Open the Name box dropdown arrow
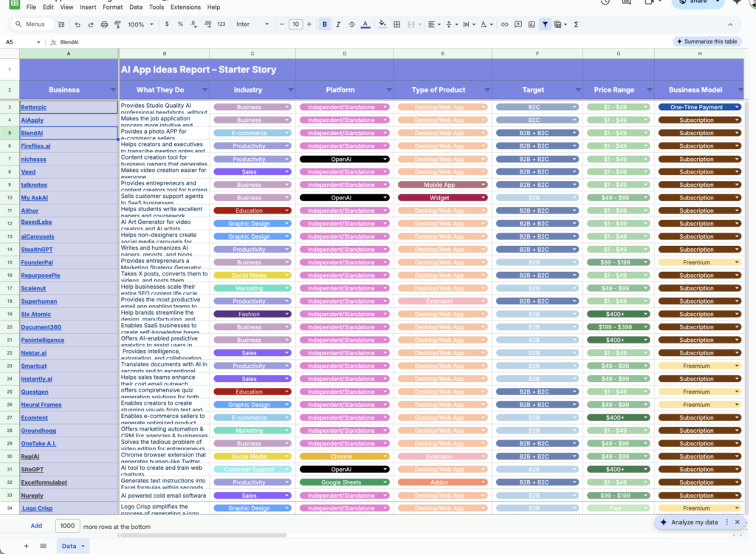This screenshot has height=554, width=756. point(38,42)
